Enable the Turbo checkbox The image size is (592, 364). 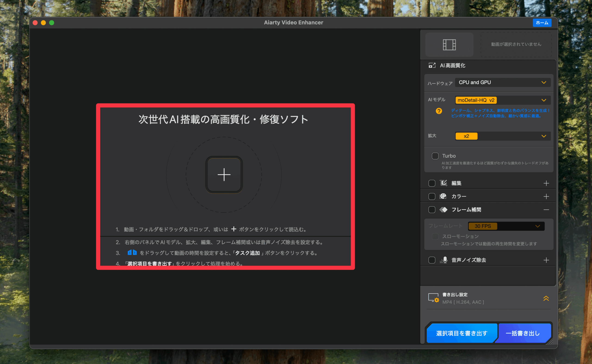tap(435, 156)
